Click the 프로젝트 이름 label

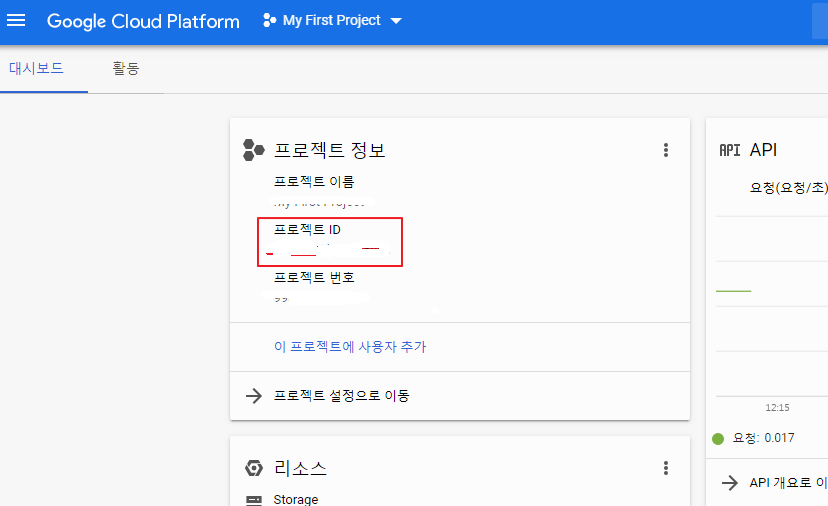pyautogui.click(x=314, y=182)
